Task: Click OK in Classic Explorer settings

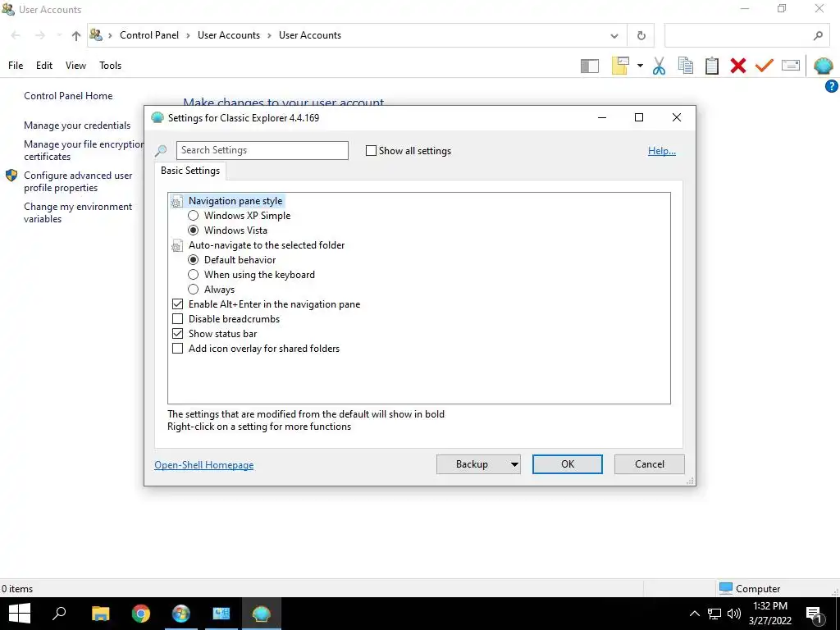Action: [x=568, y=464]
